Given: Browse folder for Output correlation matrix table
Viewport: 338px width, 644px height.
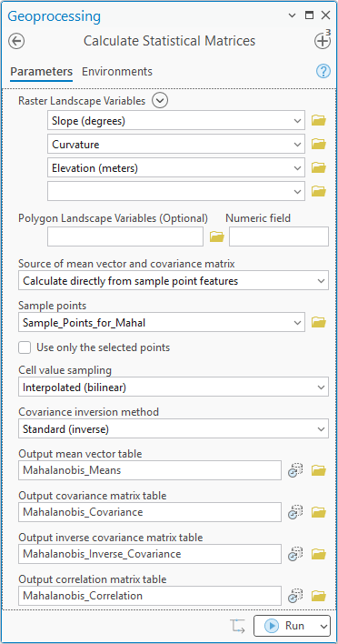Looking at the screenshot, I should tap(319, 596).
